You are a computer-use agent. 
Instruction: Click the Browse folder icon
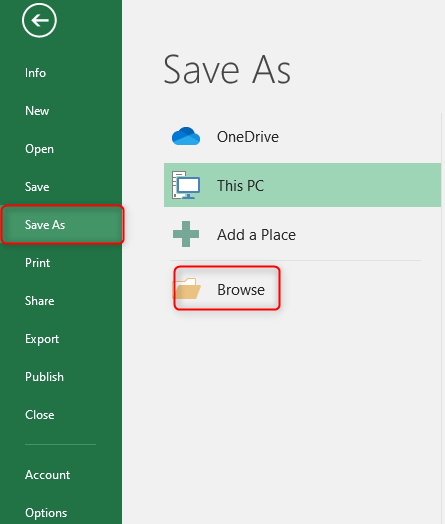tap(186, 288)
